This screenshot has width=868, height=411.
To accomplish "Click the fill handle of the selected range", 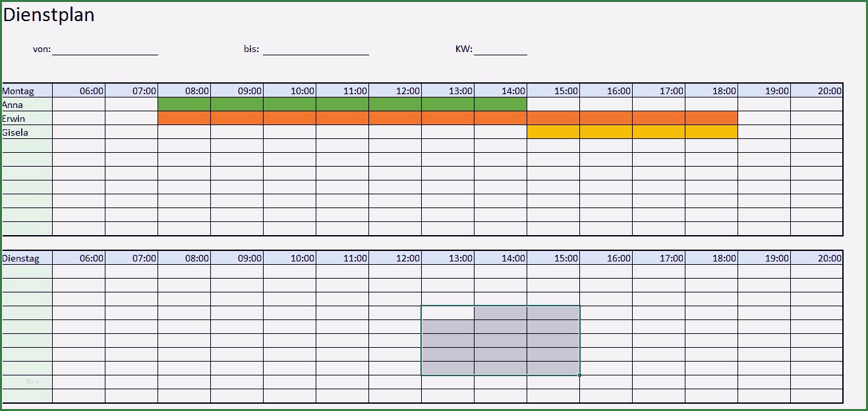I will pyautogui.click(x=579, y=375).
